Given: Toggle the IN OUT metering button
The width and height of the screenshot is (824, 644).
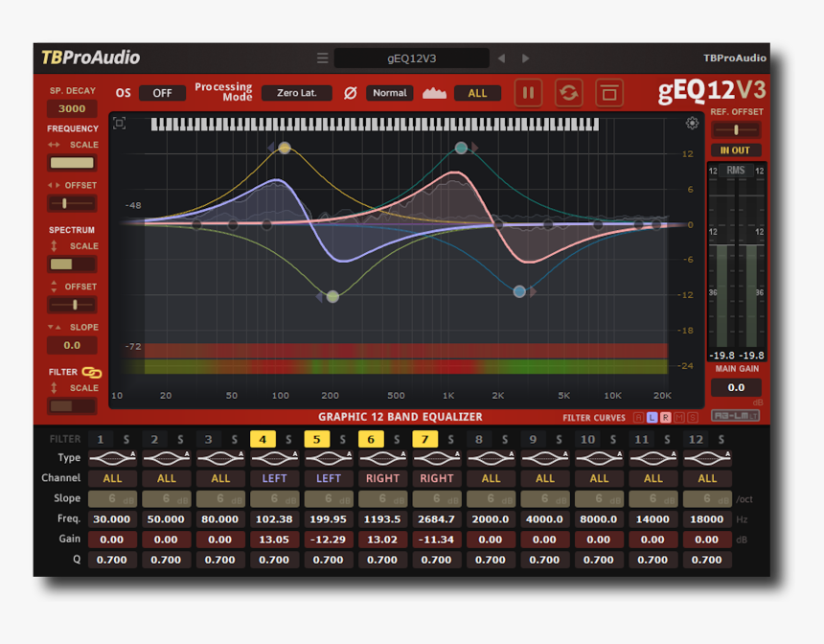Looking at the screenshot, I should 736,150.
